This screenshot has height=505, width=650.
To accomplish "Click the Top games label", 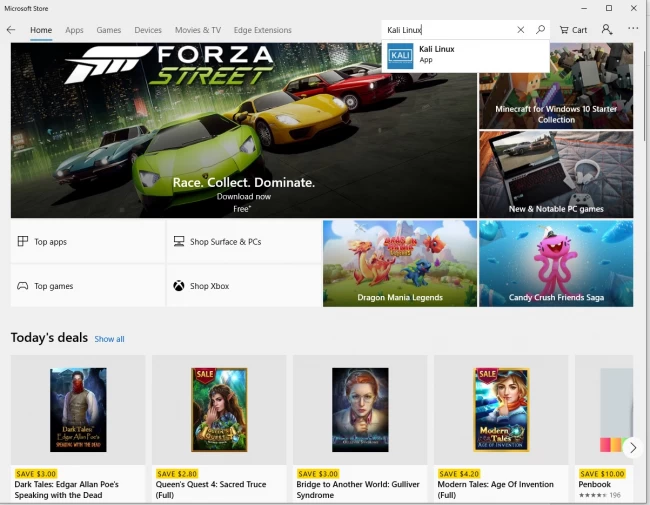I will [53, 286].
